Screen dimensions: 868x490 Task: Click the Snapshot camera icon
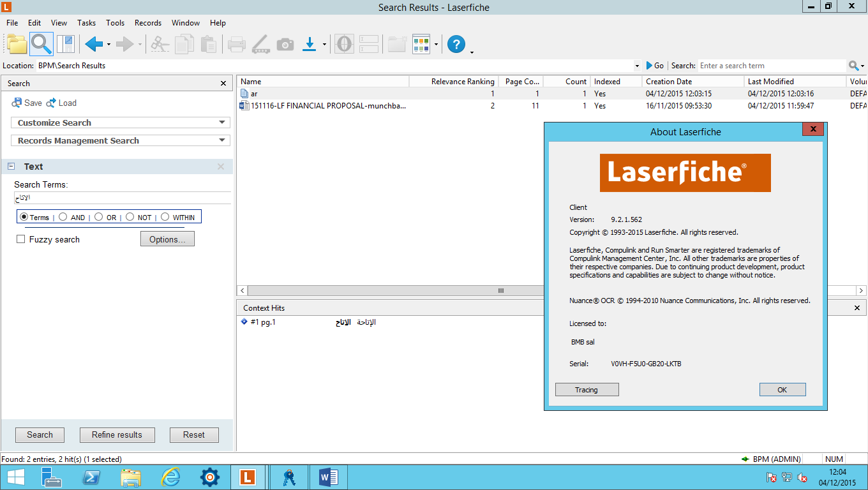coord(285,44)
